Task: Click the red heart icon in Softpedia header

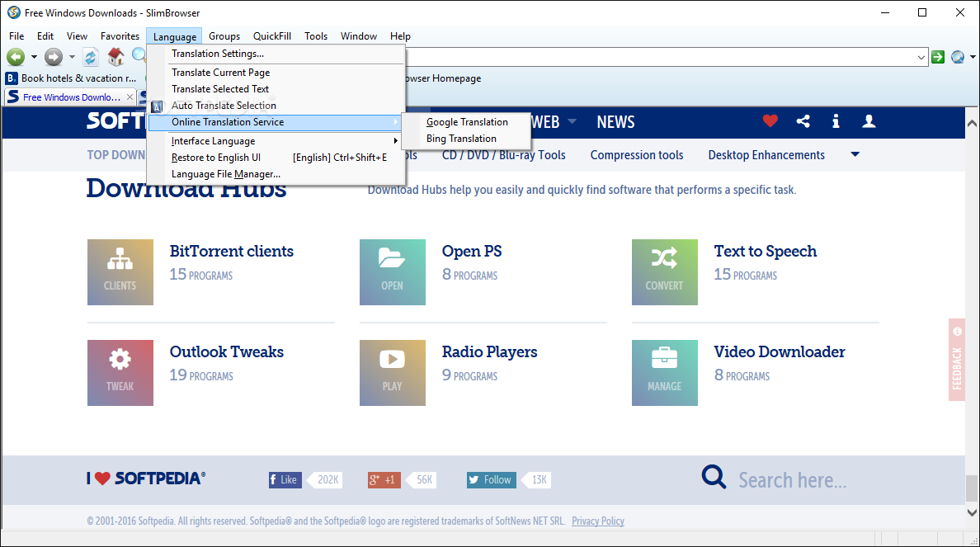Action: 770,121
